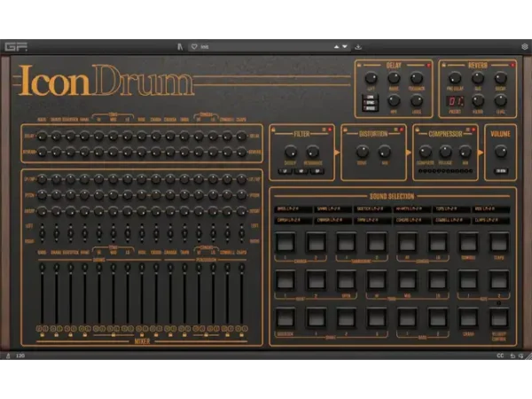Click the lock icon in Compressor panel
This screenshot has width=532, height=399.
418,129
